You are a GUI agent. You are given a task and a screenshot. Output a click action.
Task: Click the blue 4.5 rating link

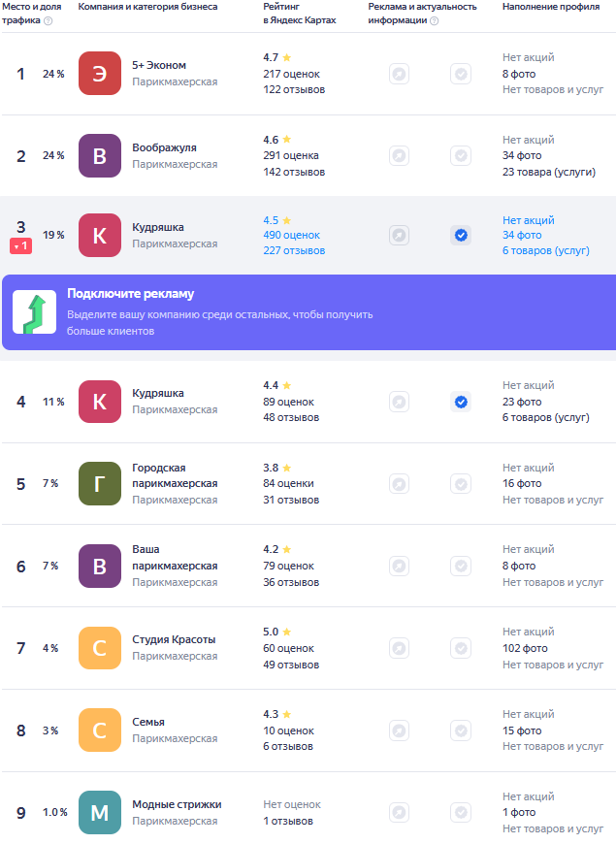tap(271, 220)
